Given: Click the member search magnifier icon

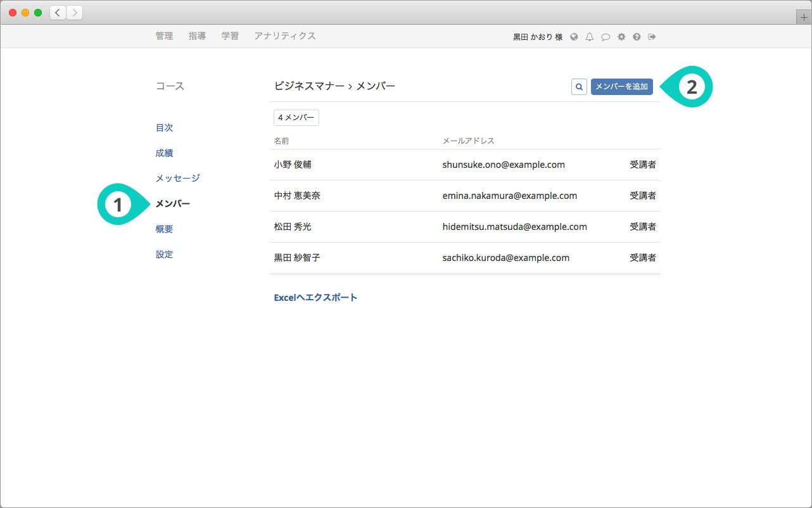Looking at the screenshot, I should tap(579, 87).
